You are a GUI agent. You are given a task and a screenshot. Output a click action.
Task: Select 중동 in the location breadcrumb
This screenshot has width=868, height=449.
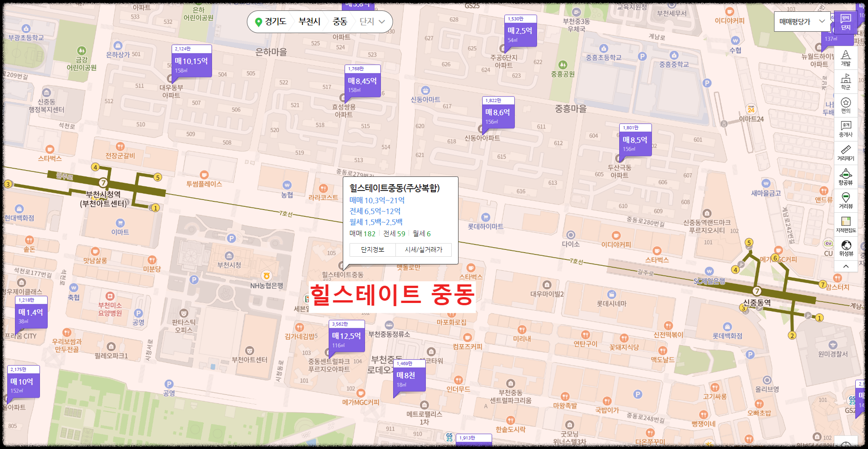coord(340,21)
